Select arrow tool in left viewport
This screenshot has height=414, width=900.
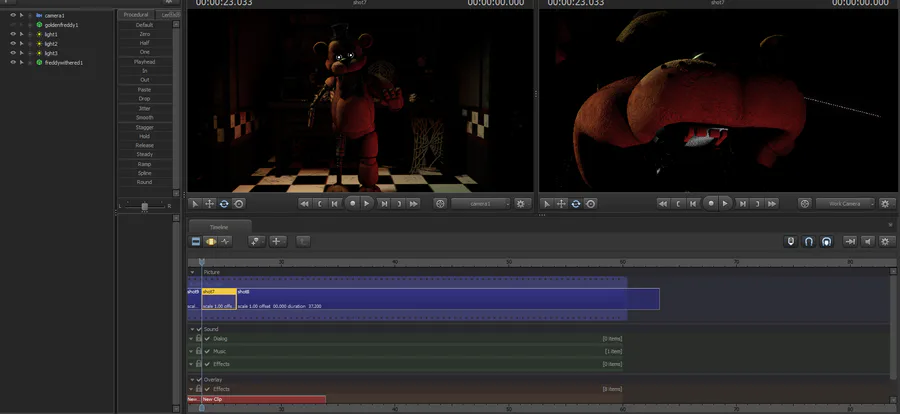[195, 204]
